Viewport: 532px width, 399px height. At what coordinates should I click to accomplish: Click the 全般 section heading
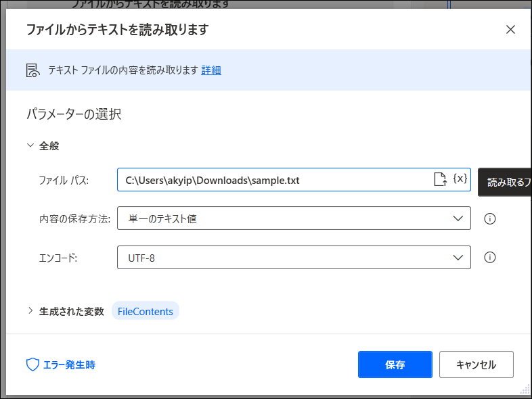49,146
